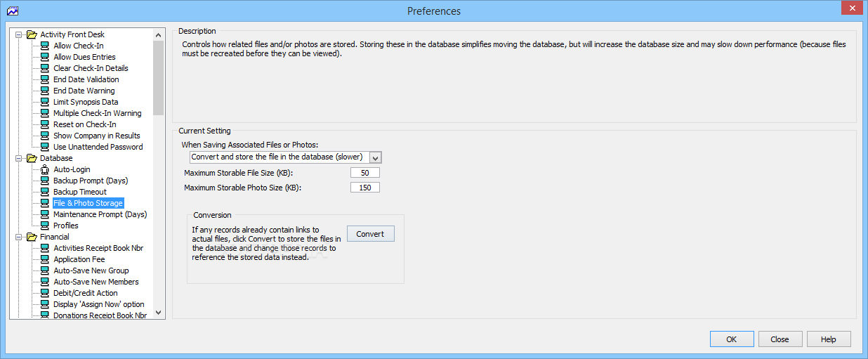Click the Financial folder icon
This screenshot has height=359, width=868.
(32, 237)
